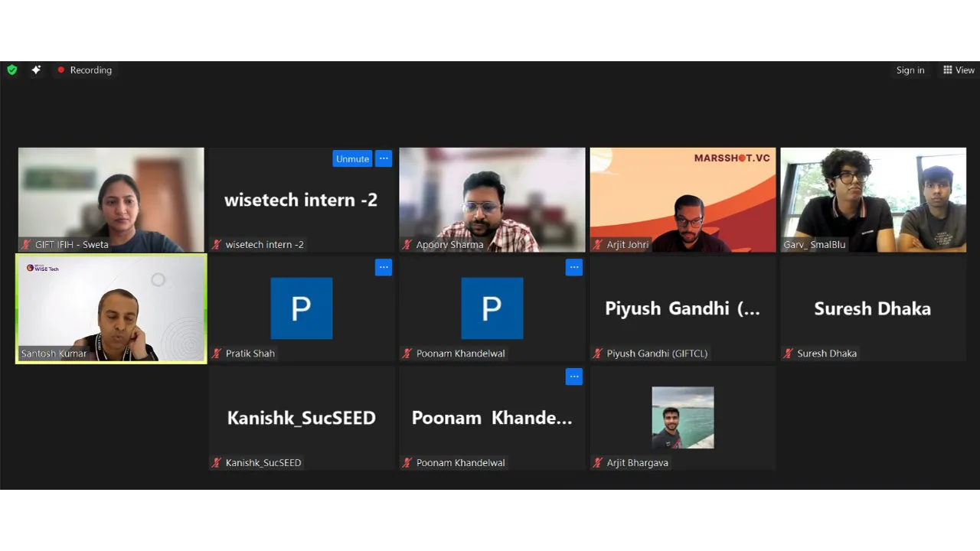Select Arjit Bhargava's profile photo
The height and width of the screenshot is (551, 980).
tap(683, 418)
